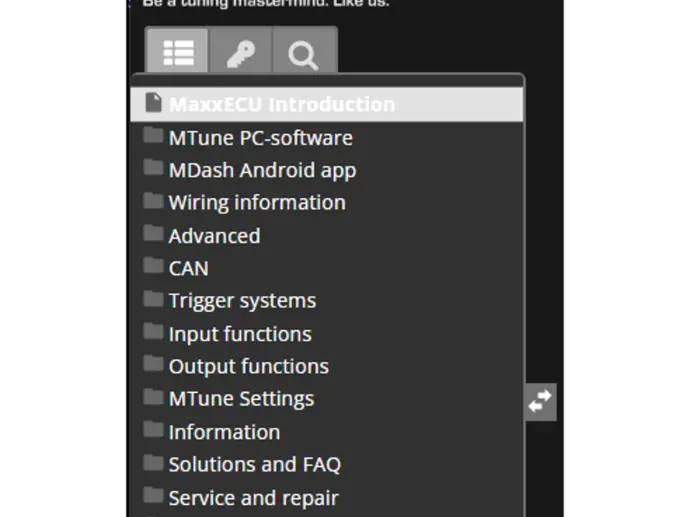Expand the Wiring information folder icon
This screenshot has width=690, height=517.
coord(153,201)
